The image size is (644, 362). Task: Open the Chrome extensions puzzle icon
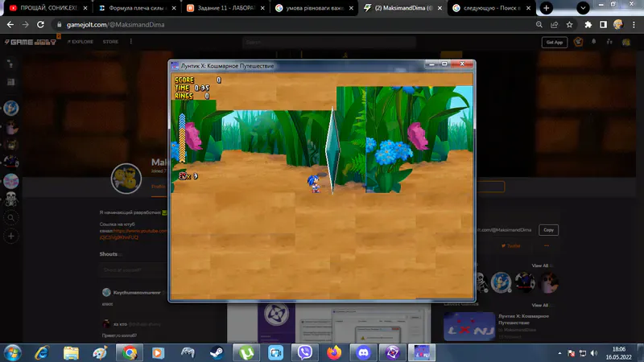[x=588, y=25]
